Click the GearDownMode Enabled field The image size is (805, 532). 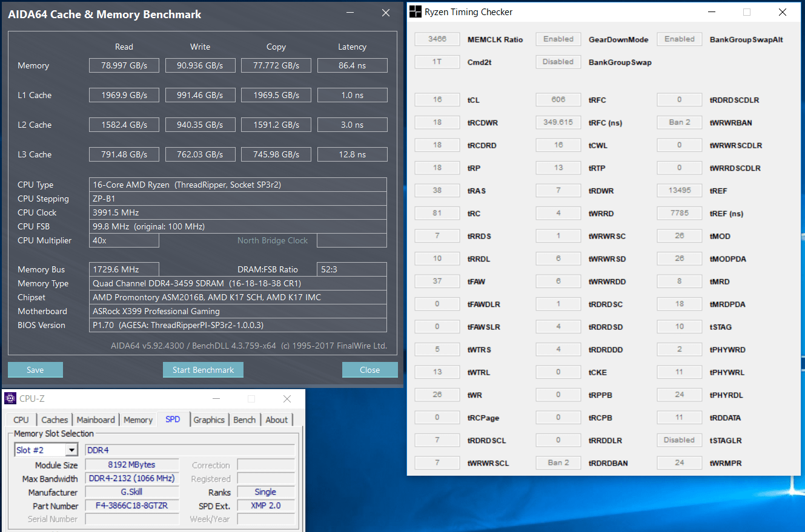(558, 39)
